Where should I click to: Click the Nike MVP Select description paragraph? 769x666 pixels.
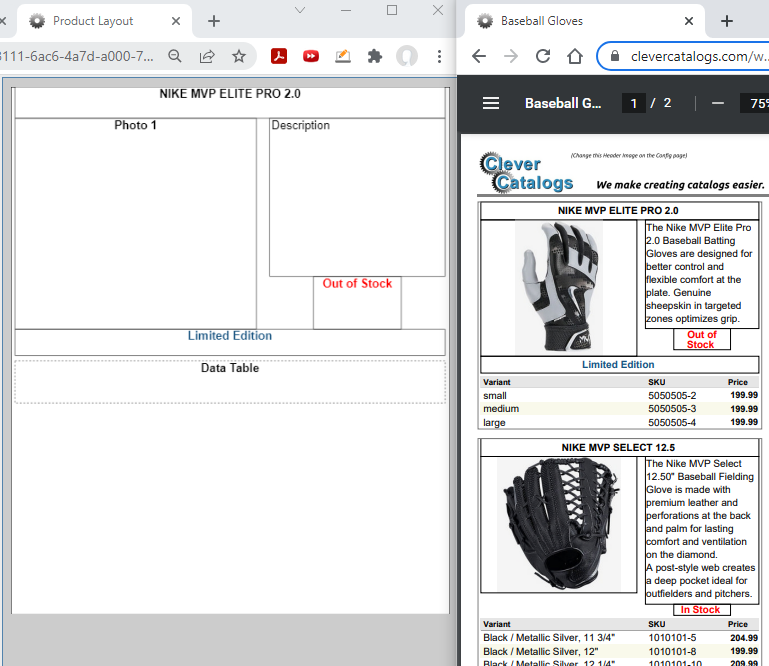[700, 528]
